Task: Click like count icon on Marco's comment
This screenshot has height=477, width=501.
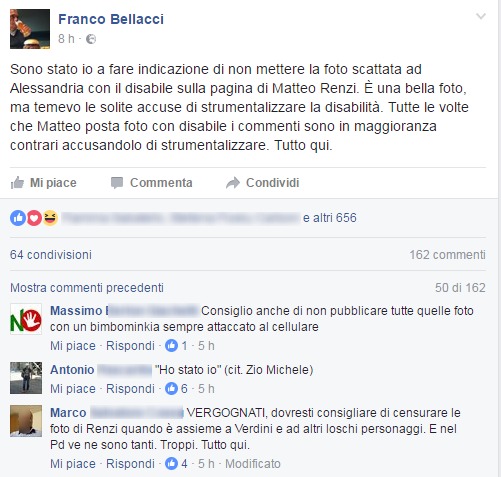Action: pos(171,464)
